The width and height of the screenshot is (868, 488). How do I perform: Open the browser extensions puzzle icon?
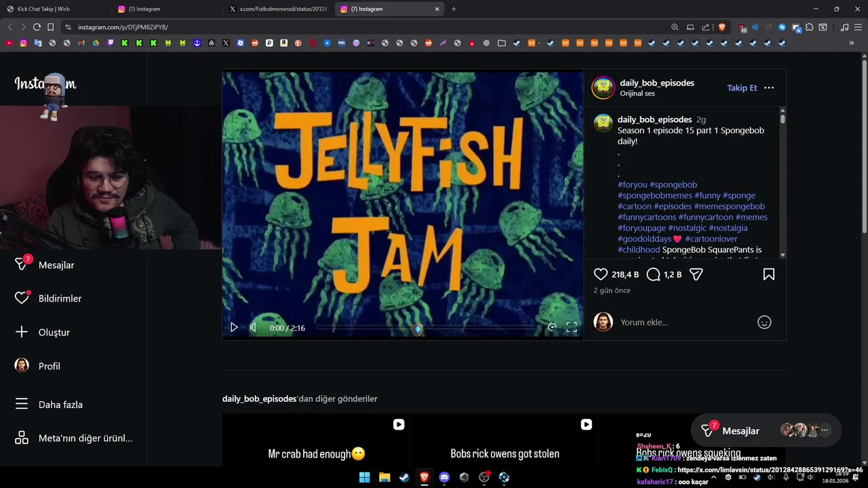click(809, 27)
